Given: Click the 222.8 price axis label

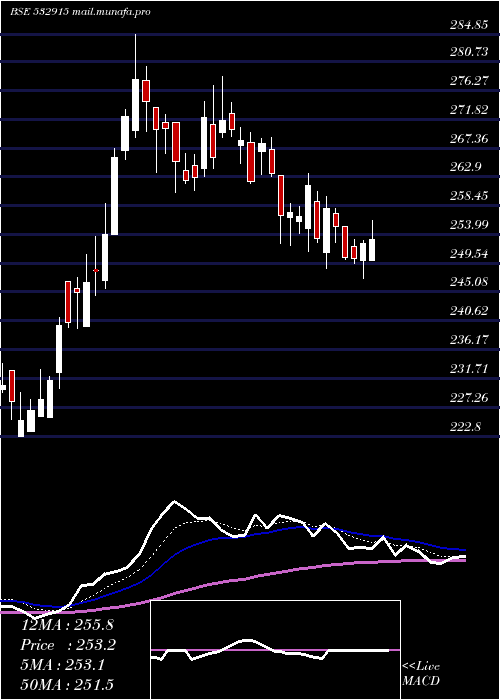Looking at the screenshot, I should click(465, 427).
